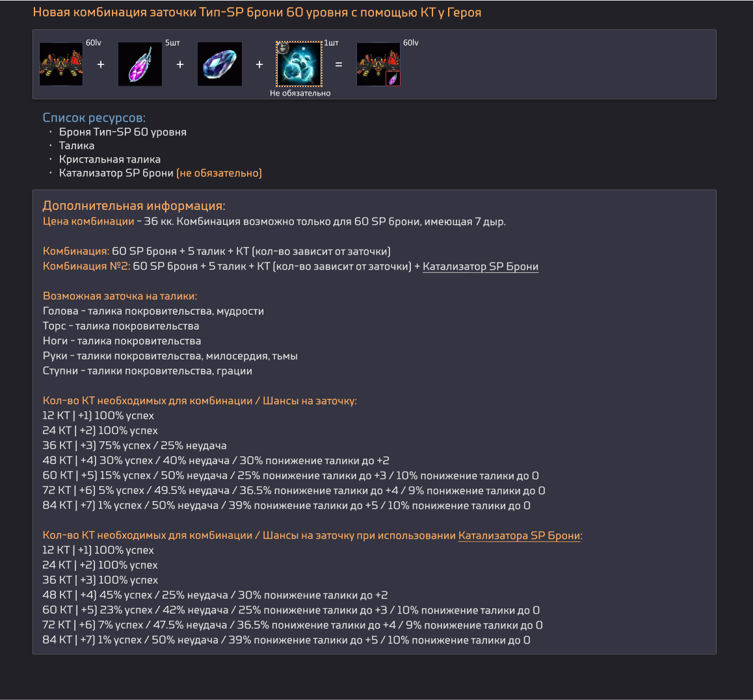Screen dimensions: 753x700
Task: Click the page title about Тип-SP брони
Action: click(257, 12)
